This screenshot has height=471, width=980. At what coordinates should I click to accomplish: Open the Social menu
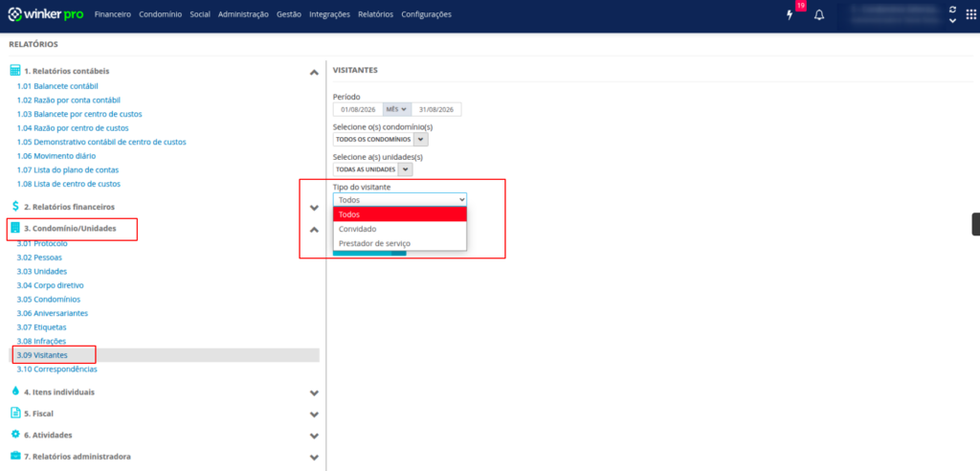pyautogui.click(x=200, y=14)
